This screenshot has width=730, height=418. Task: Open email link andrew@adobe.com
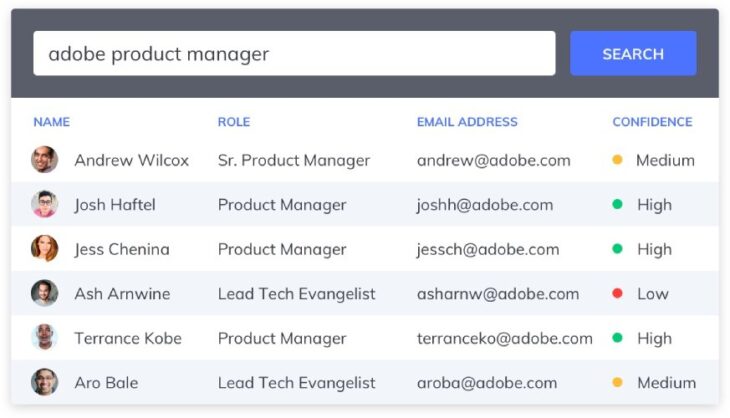click(494, 160)
